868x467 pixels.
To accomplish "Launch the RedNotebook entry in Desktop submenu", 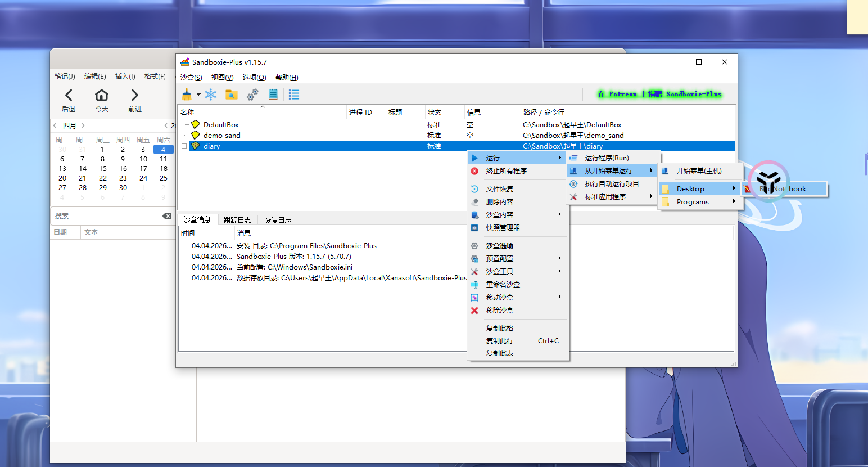I will coord(785,189).
